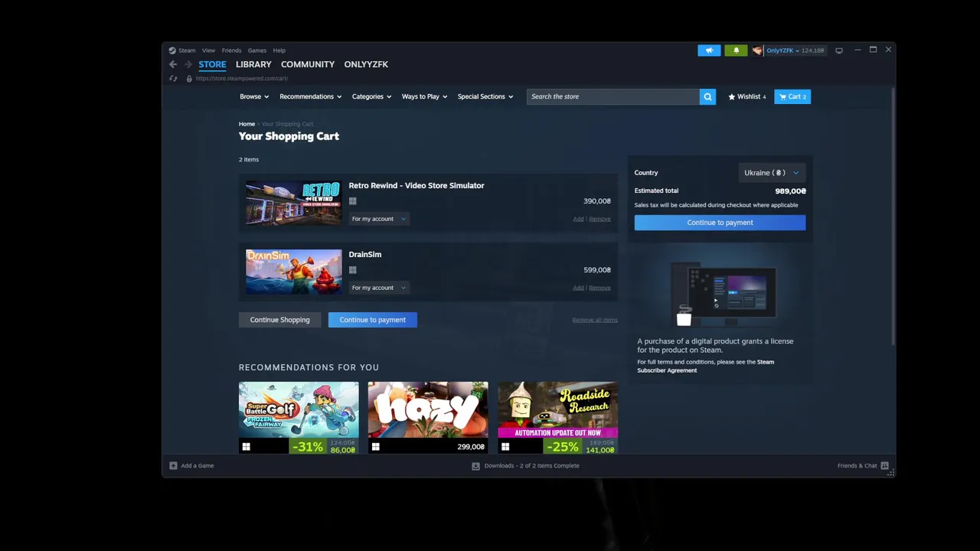Go forward with the navigation arrow
This screenshot has height=551, width=980.
[188, 64]
